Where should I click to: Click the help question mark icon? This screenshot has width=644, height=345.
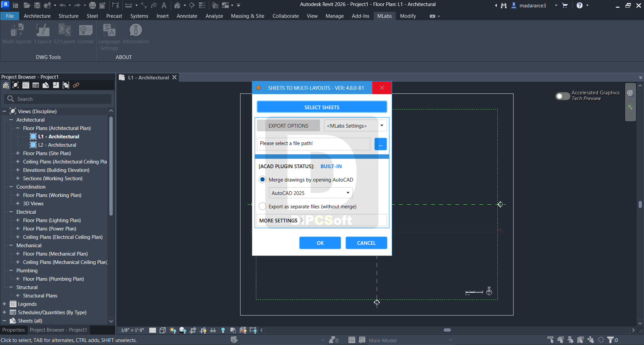coord(580,5)
